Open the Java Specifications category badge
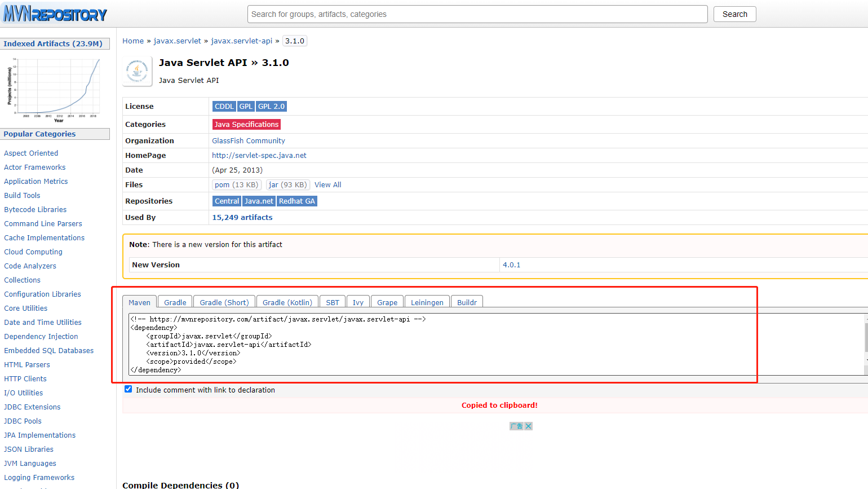 pos(246,124)
